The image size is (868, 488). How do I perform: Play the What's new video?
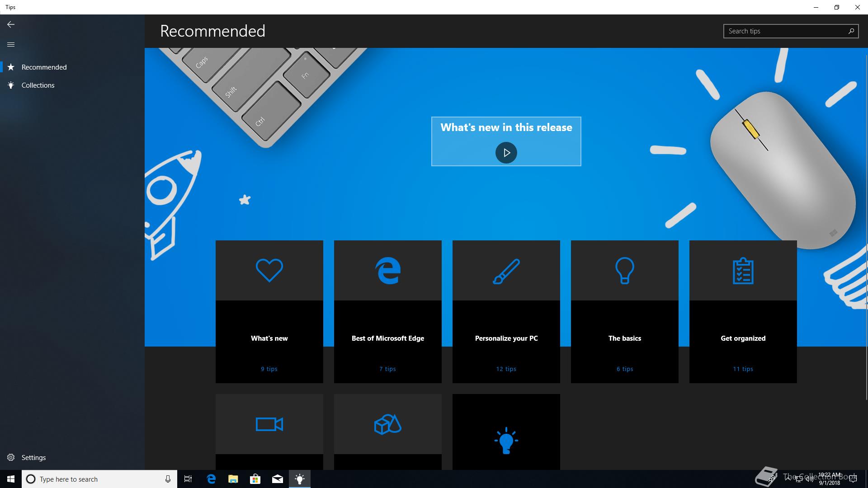(506, 153)
